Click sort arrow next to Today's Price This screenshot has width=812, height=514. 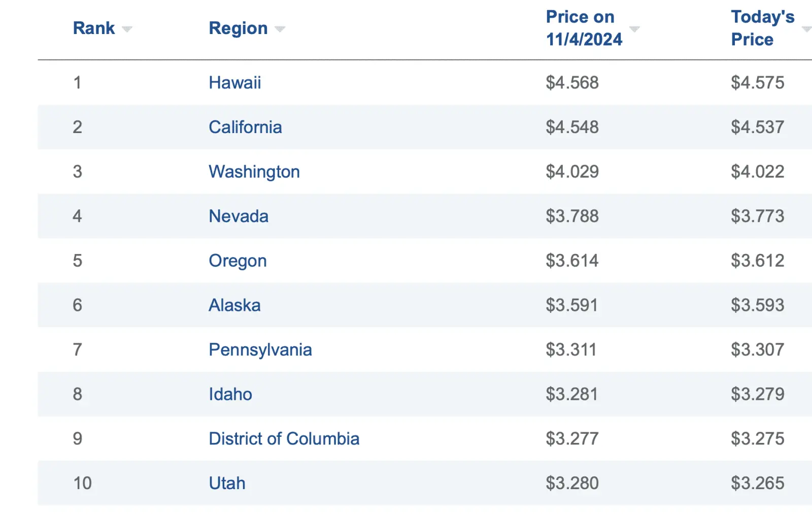coord(806,29)
